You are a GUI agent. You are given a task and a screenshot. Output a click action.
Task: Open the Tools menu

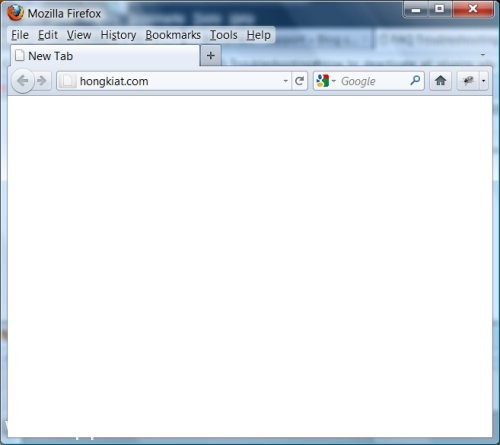coord(224,35)
